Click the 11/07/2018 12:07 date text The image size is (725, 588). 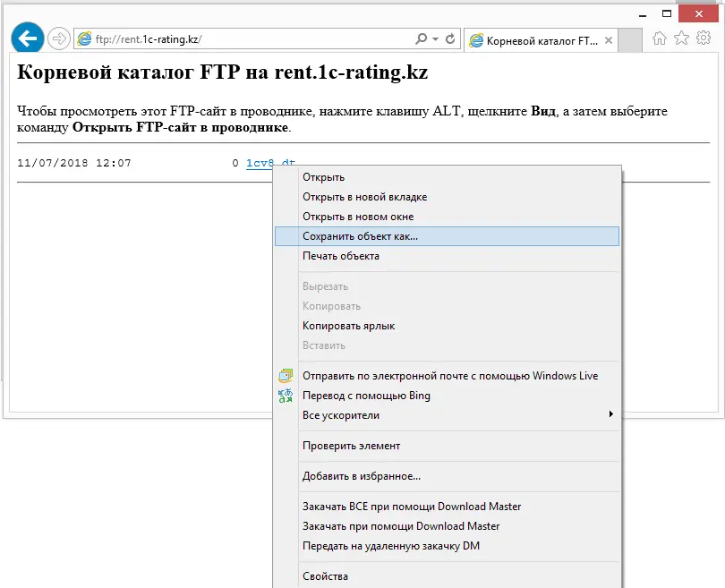pyautogui.click(x=74, y=163)
